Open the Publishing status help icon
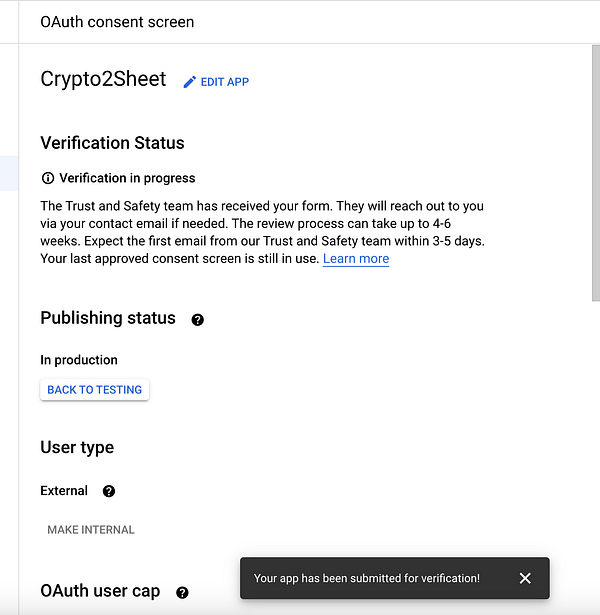Viewport: 600px width, 615px height. click(197, 319)
